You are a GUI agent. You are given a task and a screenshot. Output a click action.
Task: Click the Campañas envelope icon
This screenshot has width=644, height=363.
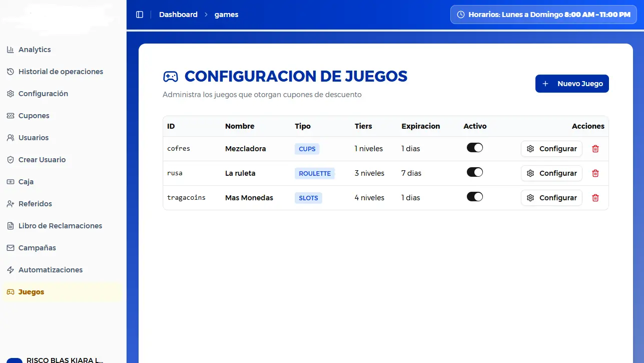[x=10, y=248]
